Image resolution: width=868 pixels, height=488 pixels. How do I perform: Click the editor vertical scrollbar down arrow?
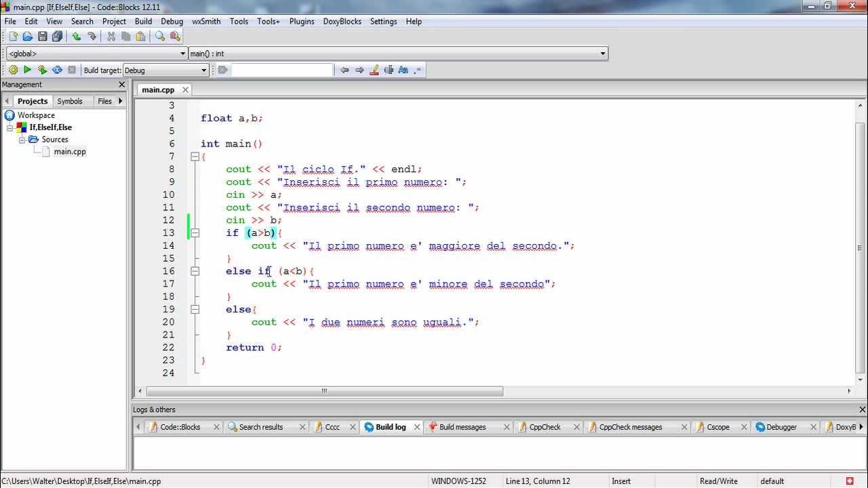click(861, 380)
